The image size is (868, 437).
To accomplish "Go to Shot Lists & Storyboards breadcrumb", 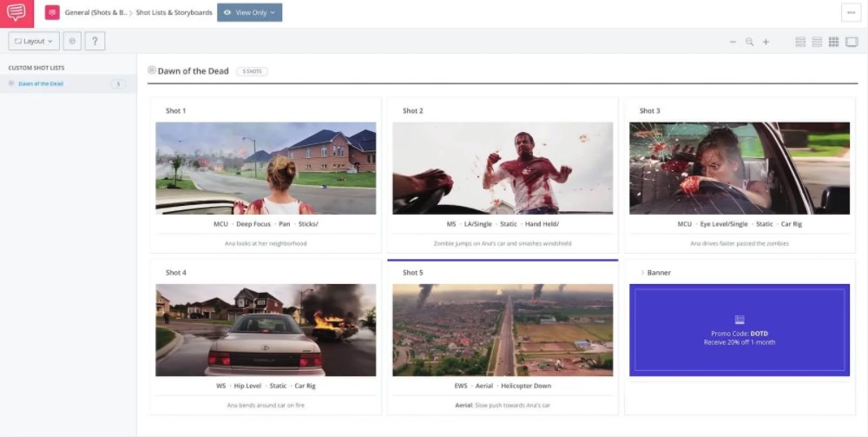I will [174, 12].
